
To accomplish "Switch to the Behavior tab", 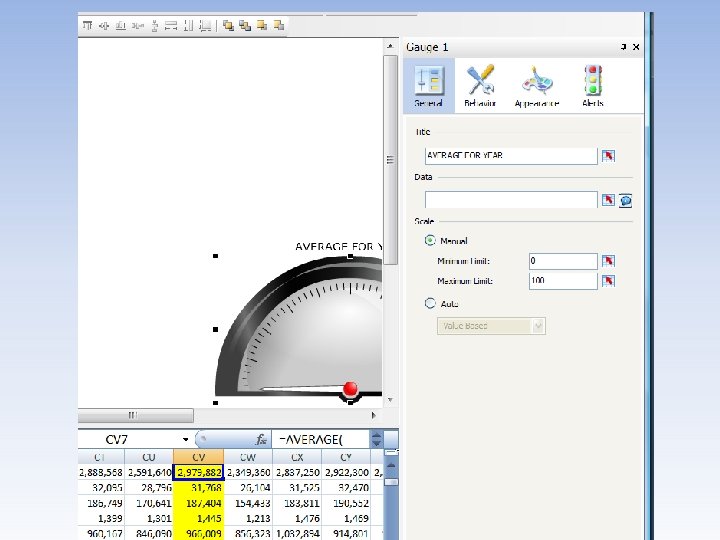I will pos(480,86).
